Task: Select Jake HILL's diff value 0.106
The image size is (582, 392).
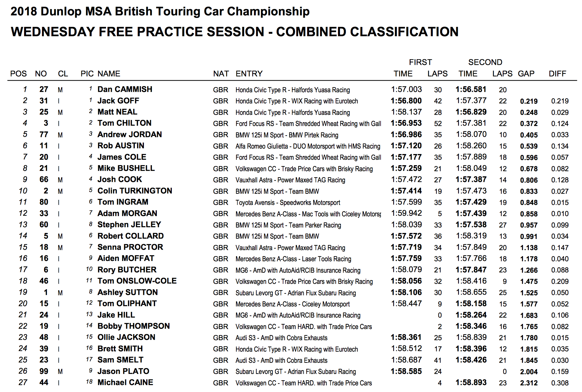Action: 560,315
